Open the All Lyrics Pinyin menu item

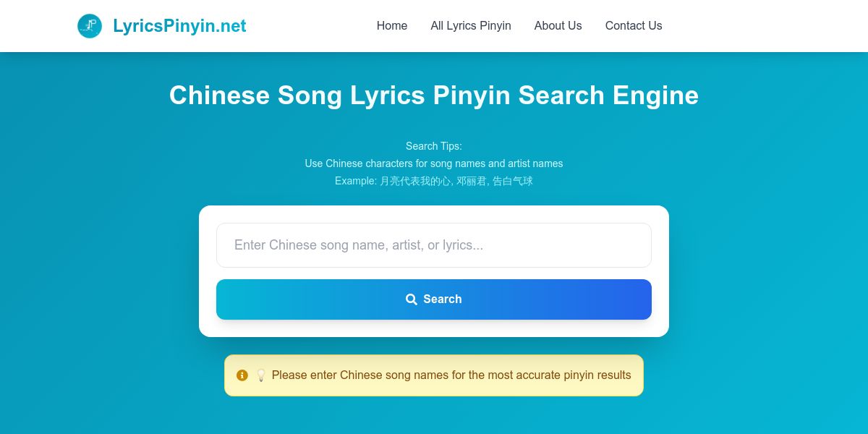470,26
